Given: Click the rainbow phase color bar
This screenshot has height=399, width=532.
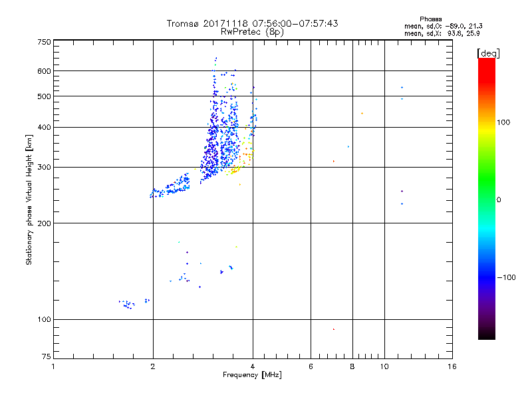Looking at the screenshot, I should [487, 199].
